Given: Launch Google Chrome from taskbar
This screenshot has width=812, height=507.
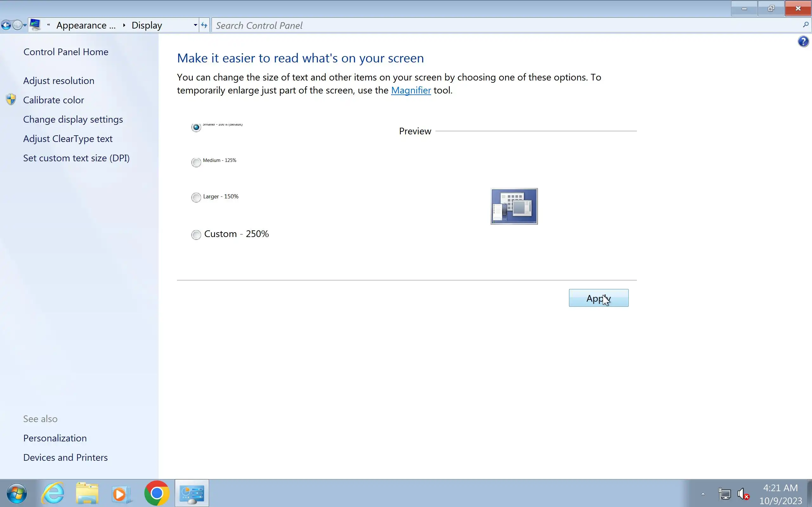Looking at the screenshot, I should click(x=157, y=493).
